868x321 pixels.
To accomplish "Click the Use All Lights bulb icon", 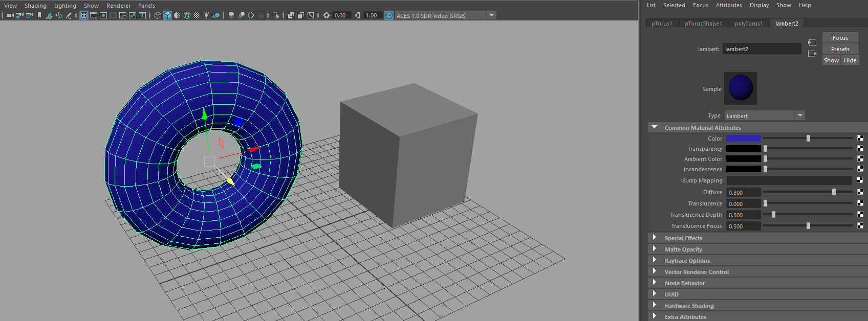I will 206,15.
